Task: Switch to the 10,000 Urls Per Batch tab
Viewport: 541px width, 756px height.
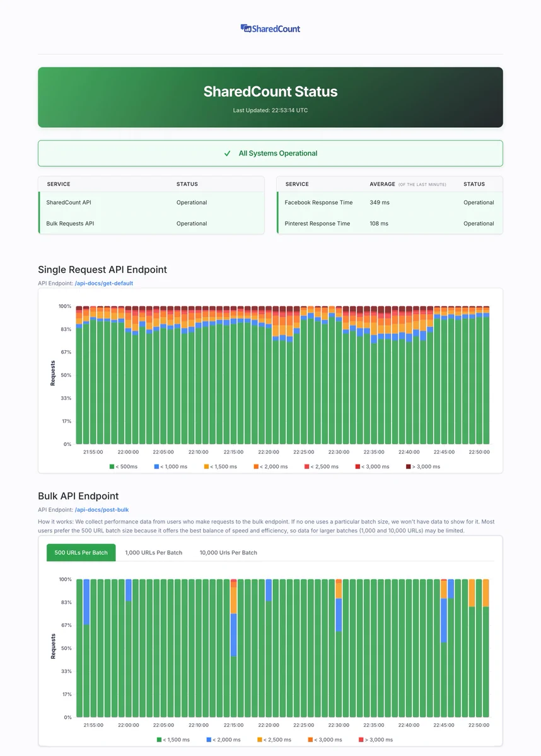Action: tap(228, 553)
